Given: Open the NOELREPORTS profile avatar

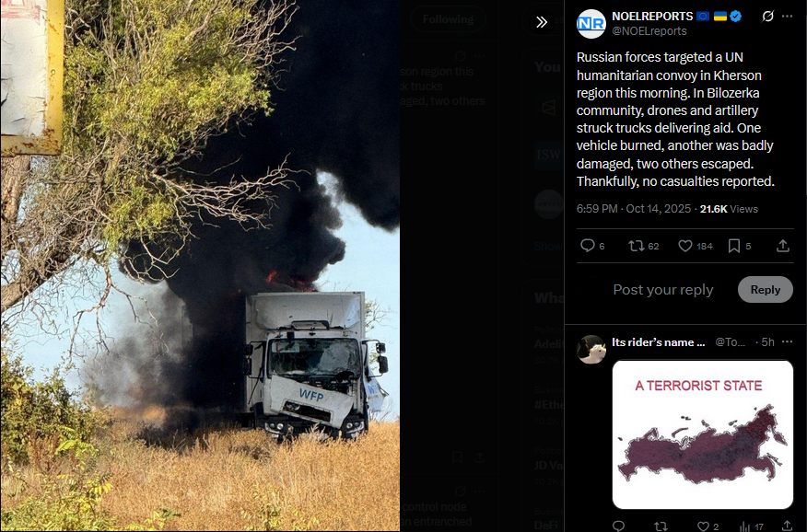Looking at the screenshot, I should (591, 24).
